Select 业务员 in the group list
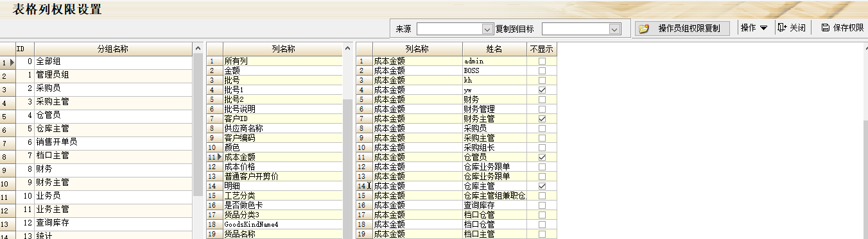The image size is (868, 239). pyautogui.click(x=113, y=196)
